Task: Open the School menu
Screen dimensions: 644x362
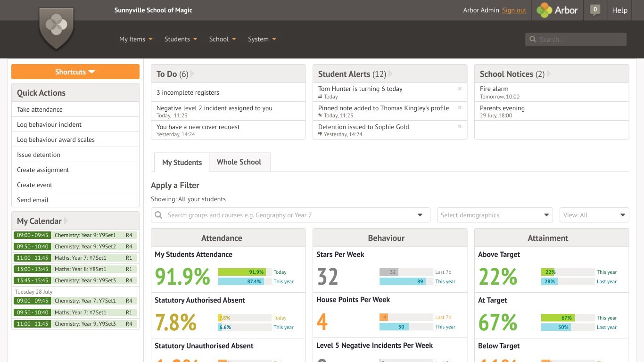Action: pyautogui.click(x=223, y=39)
